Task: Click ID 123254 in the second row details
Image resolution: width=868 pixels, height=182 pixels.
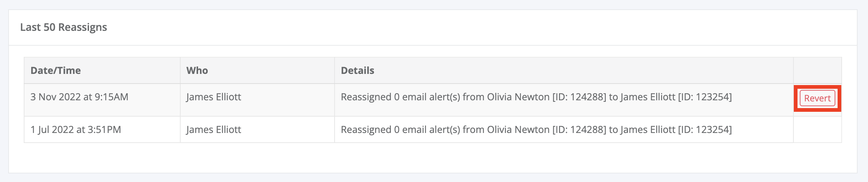Action: point(705,130)
